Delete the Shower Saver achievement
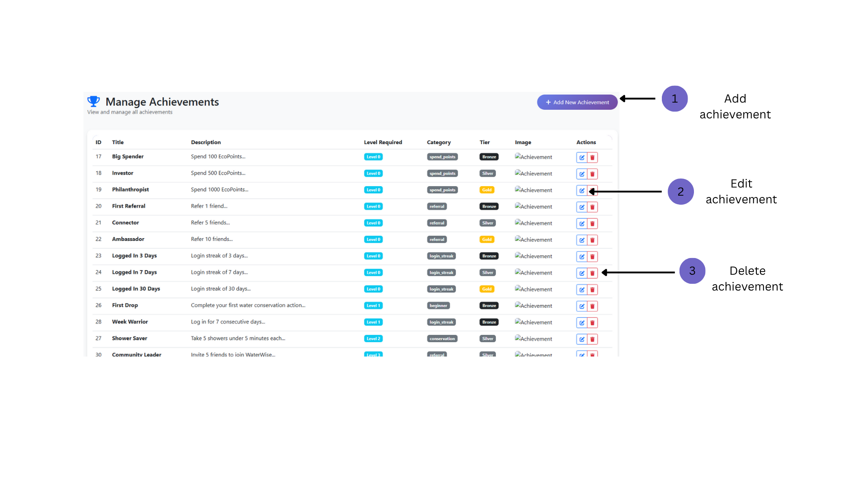Viewport: 868px width, 488px height. (x=592, y=339)
